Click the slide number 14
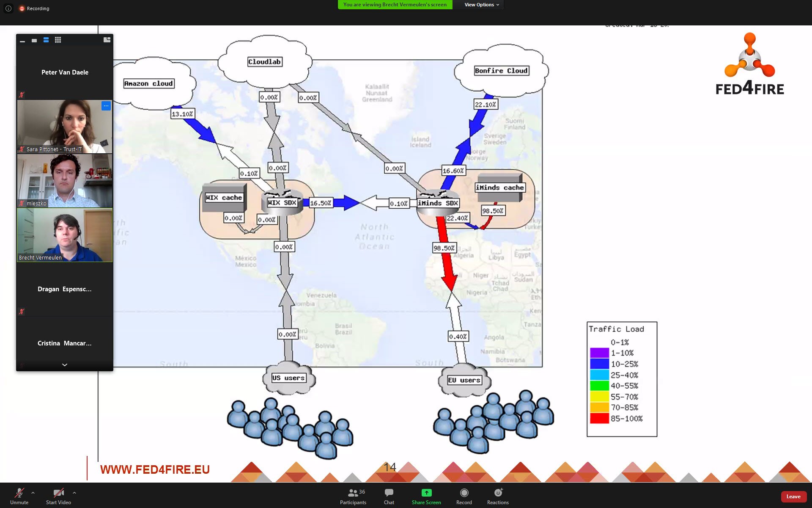 390,467
